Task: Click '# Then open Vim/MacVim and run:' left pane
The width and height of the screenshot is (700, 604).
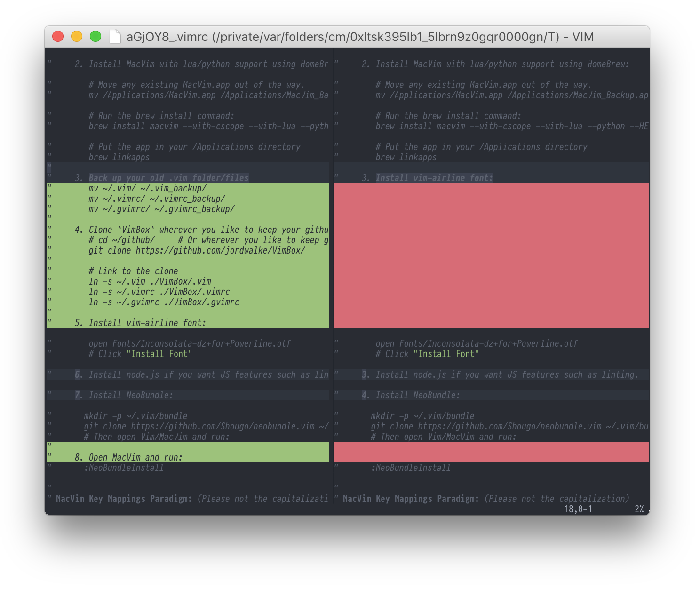Action: point(157,437)
